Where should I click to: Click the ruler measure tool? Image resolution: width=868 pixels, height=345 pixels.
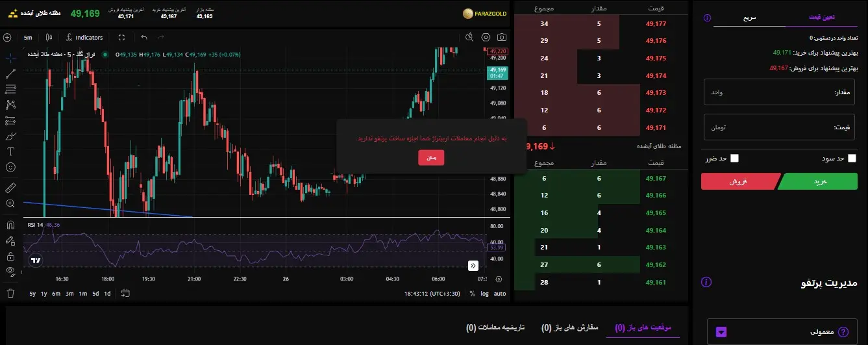(x=10, y=188)
